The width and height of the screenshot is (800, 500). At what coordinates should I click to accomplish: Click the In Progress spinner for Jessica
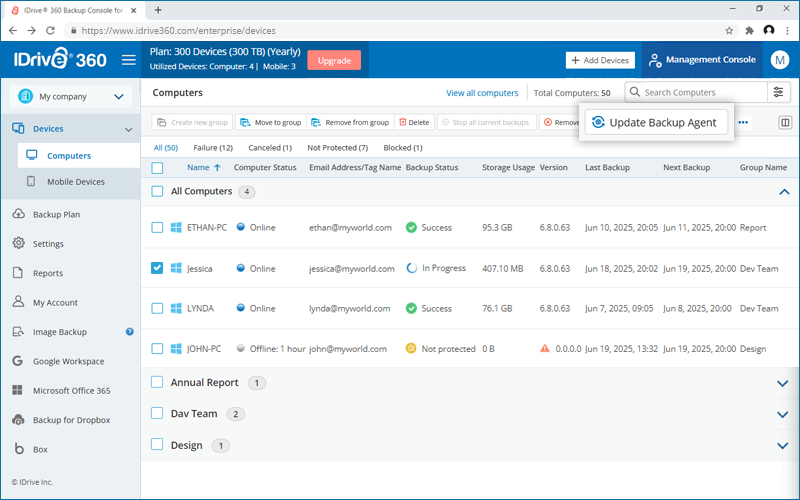pos(412,268)
